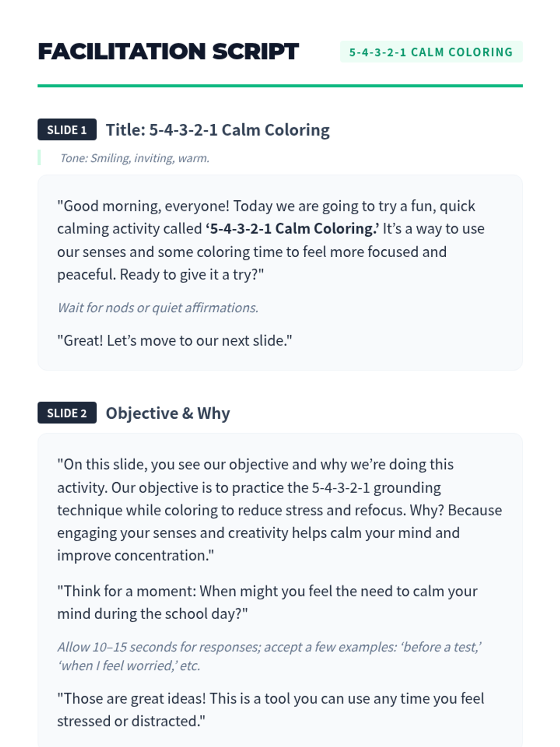Click the 'improve concentration.' line

tap(136, 556)
